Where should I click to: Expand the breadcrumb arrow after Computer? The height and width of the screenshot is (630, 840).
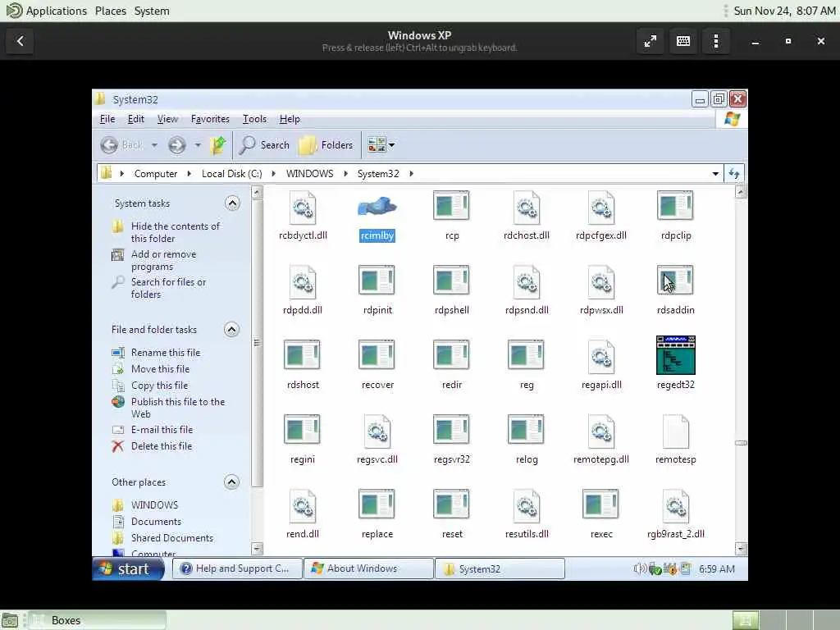189,174
